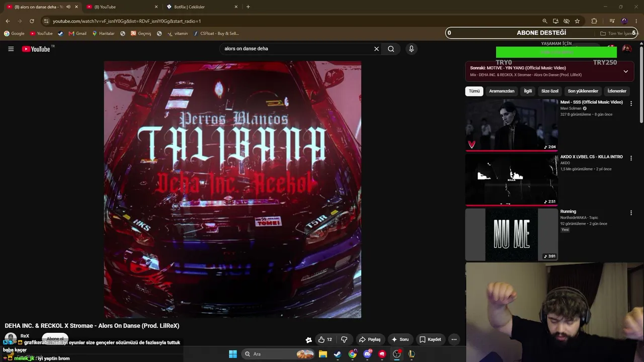
Task: Open Discord from the taskbar
Action: pos(367,354)
